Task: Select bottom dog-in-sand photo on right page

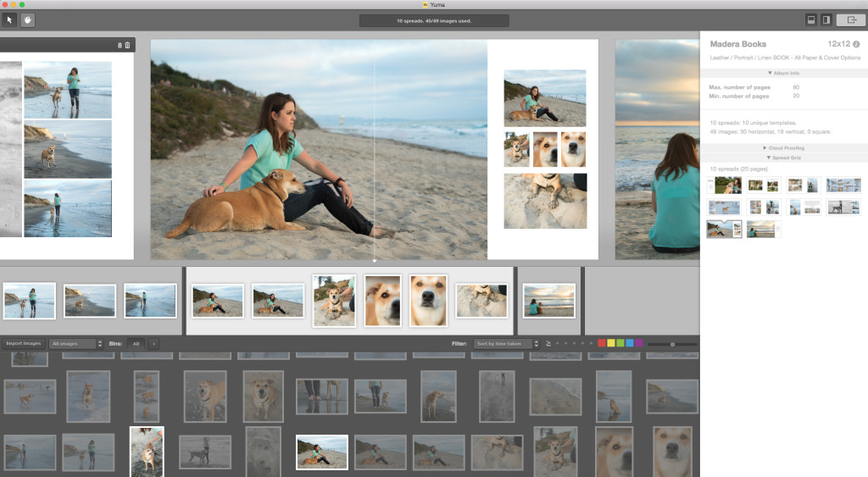Action: (x=545, y=201)
